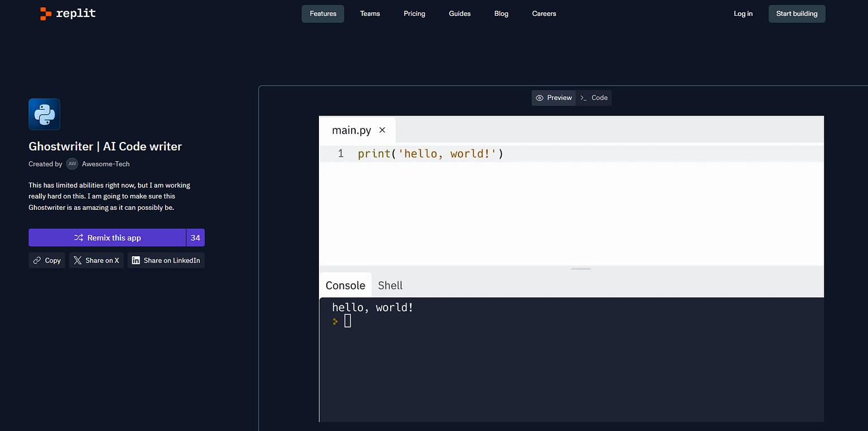Screen dimensions: 868x431
Task: Click the panel resize handle above Console
Action: 581,269
